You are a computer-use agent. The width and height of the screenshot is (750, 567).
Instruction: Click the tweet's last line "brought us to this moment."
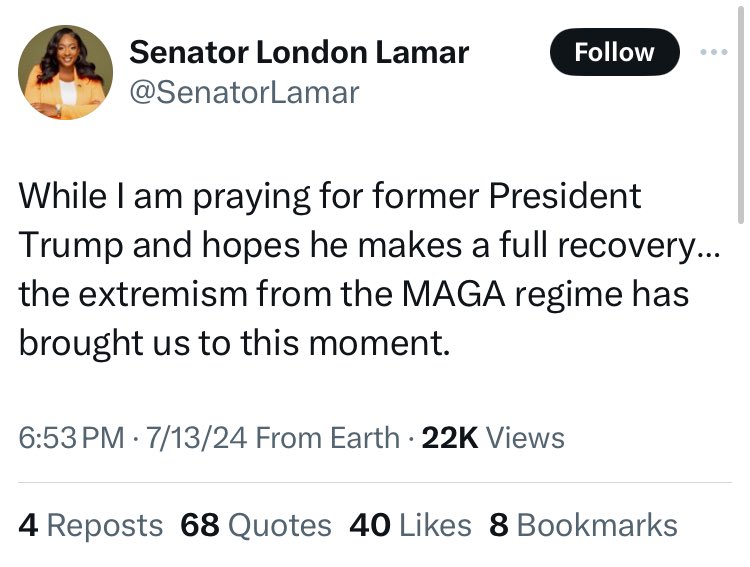tap(232, 343)
